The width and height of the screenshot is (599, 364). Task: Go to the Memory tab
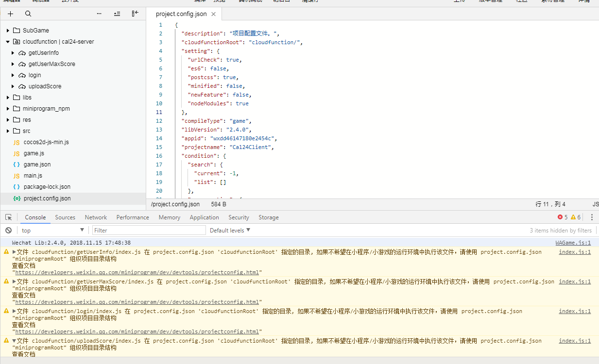coord(170,217)
